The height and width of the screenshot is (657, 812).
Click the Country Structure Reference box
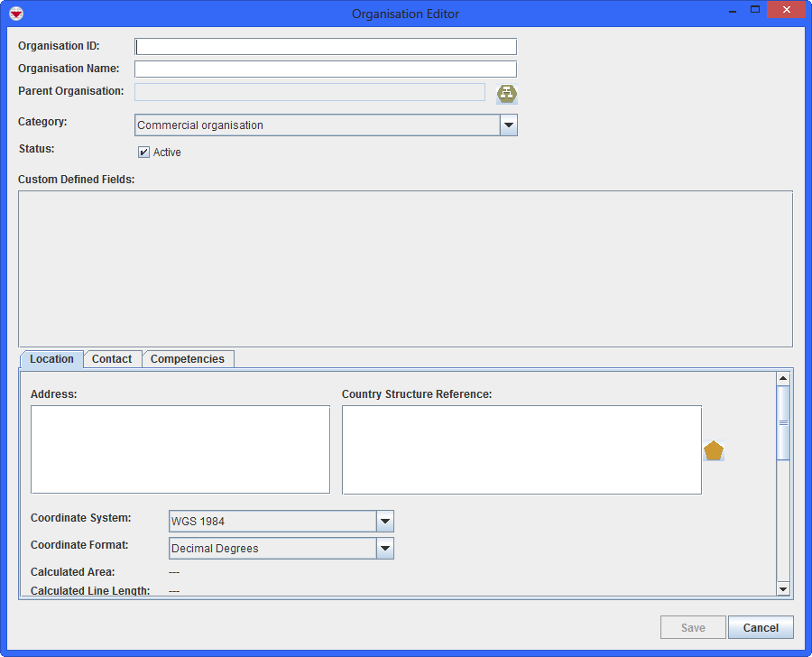[521, 449]
